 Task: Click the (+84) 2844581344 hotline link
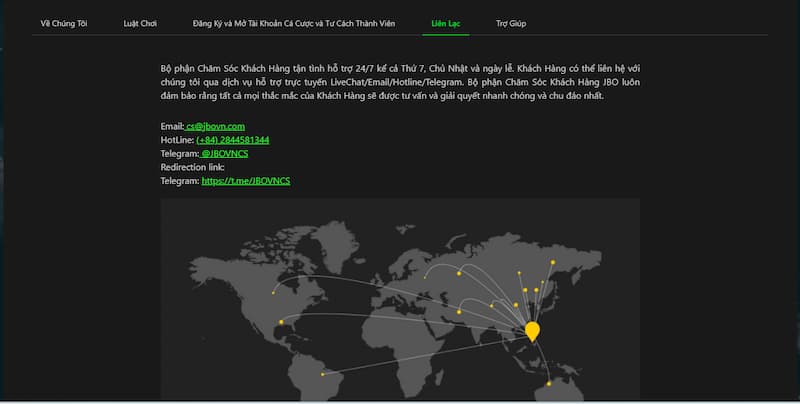coord(232,140)
